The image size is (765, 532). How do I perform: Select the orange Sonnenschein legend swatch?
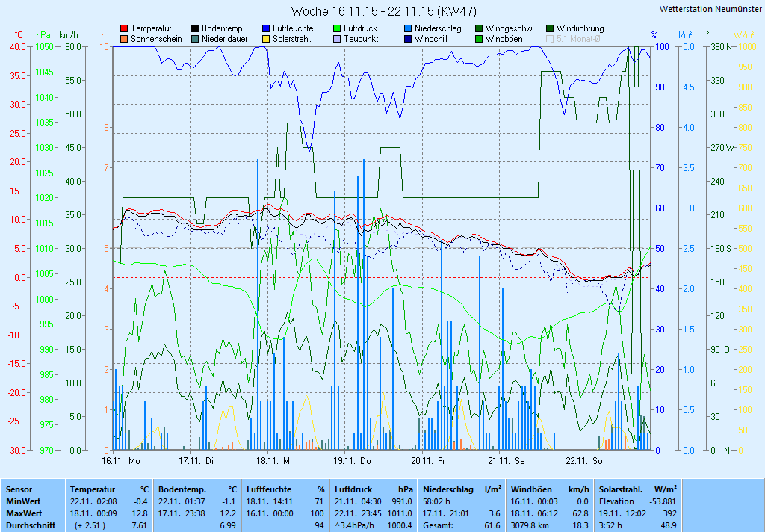pyautogui.click(x=124, y=39)
